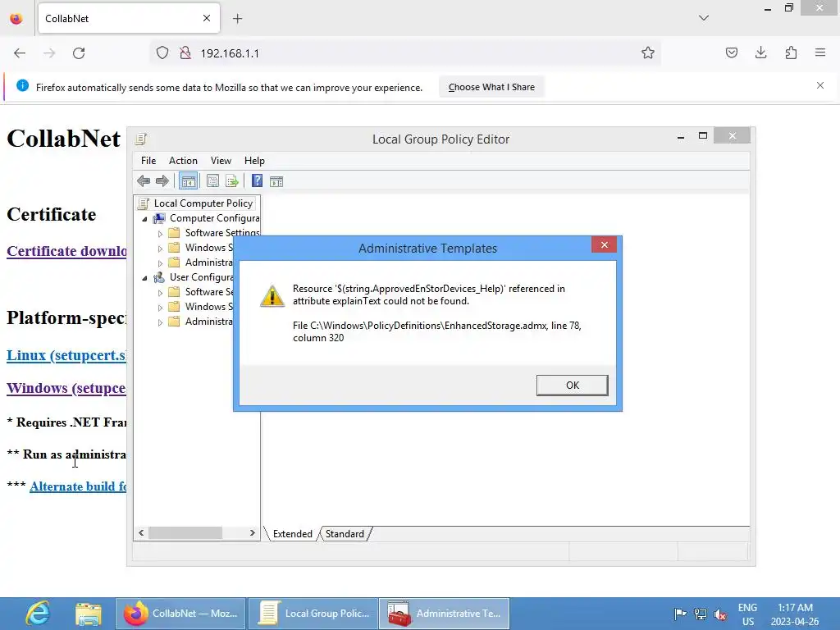Expand Windows Settings under User Configuration
Screen dimensions: 840x630
(x=160, y=308)
